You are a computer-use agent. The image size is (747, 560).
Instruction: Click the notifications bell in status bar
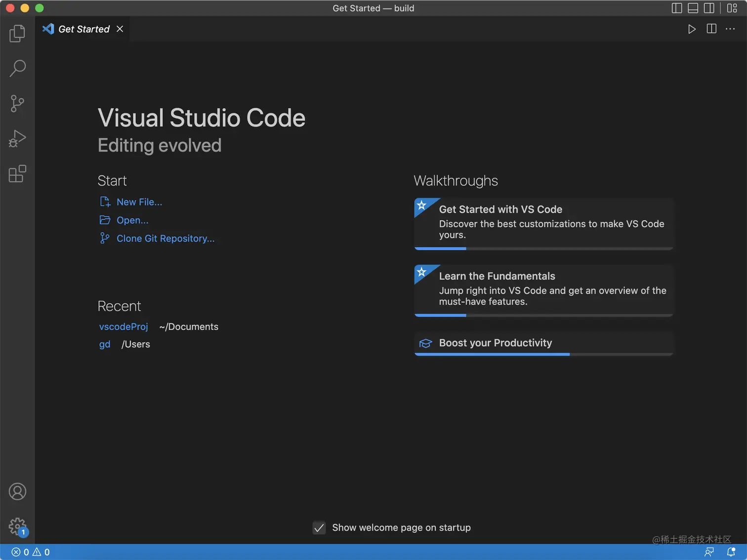point(731,552)
